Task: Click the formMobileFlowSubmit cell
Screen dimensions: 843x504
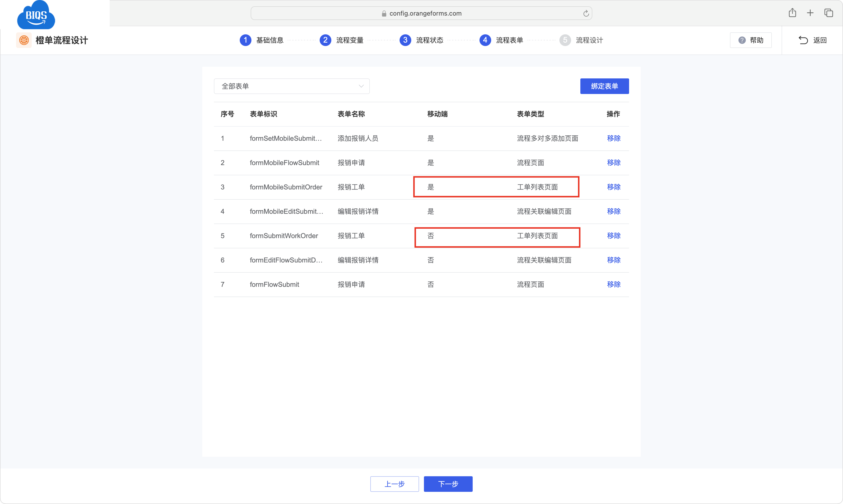Action: tap(284, 163)
